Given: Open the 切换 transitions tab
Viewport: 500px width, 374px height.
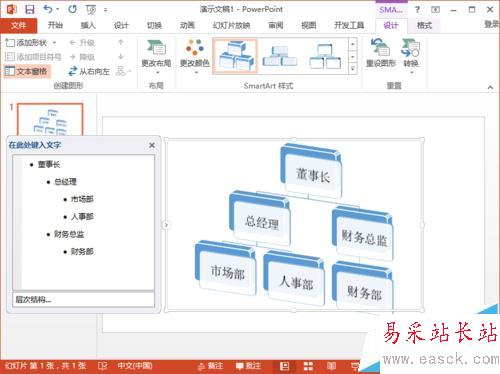Looking at the screenshot, I should point(154,25).
